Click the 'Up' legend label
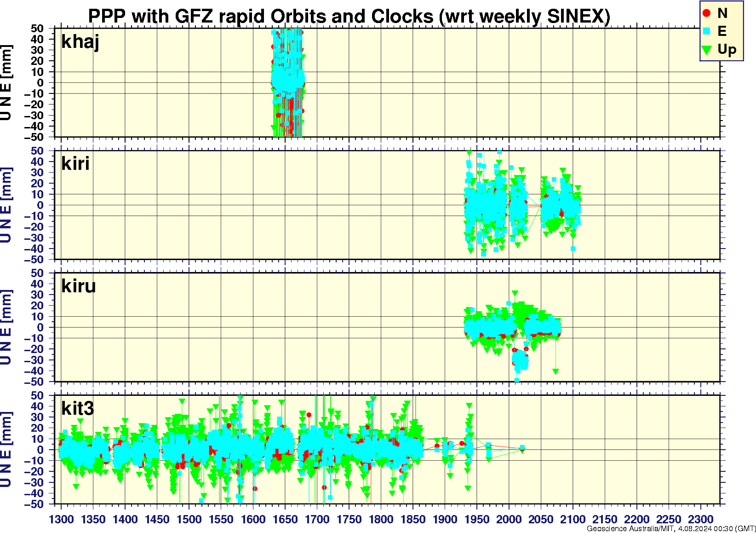The image size is (756, 533). tap(727, 49)
